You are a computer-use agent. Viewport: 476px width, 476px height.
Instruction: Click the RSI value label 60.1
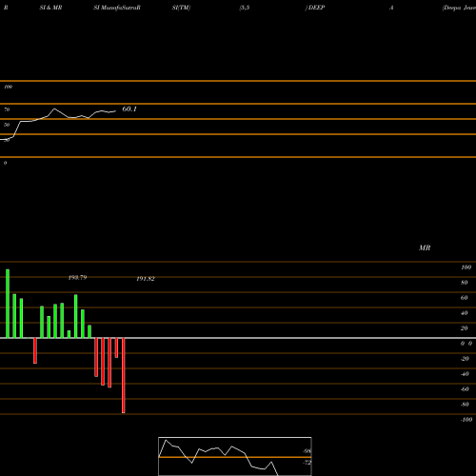point(129,109)
